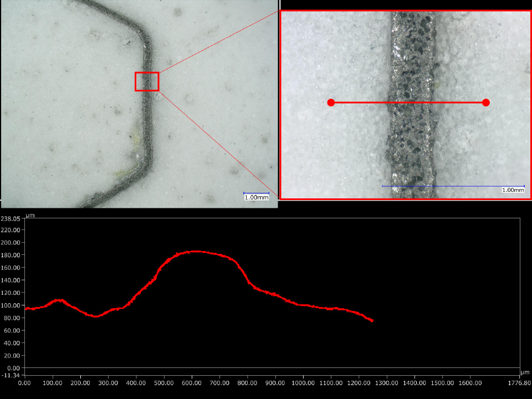Click the -11.34 minimum label on Y-axis
The width and height of the screenshot is (532, 399).
(10, 375)
